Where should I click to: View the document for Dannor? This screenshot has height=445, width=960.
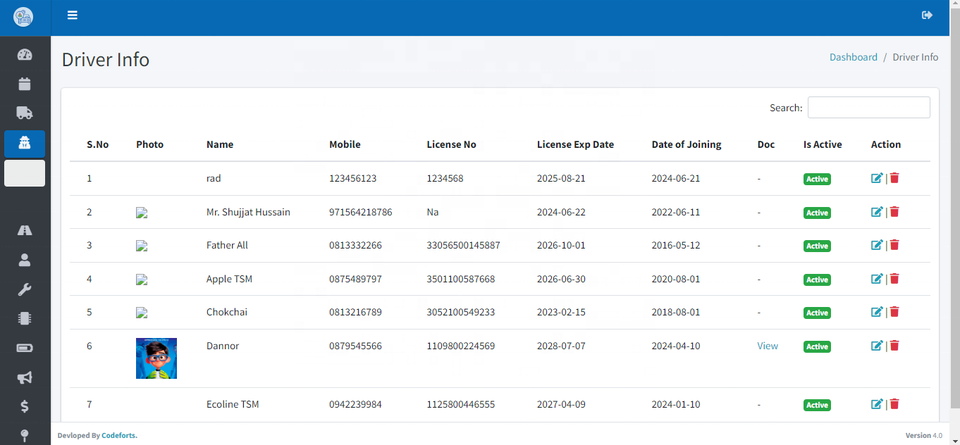[x=767, y=346]
